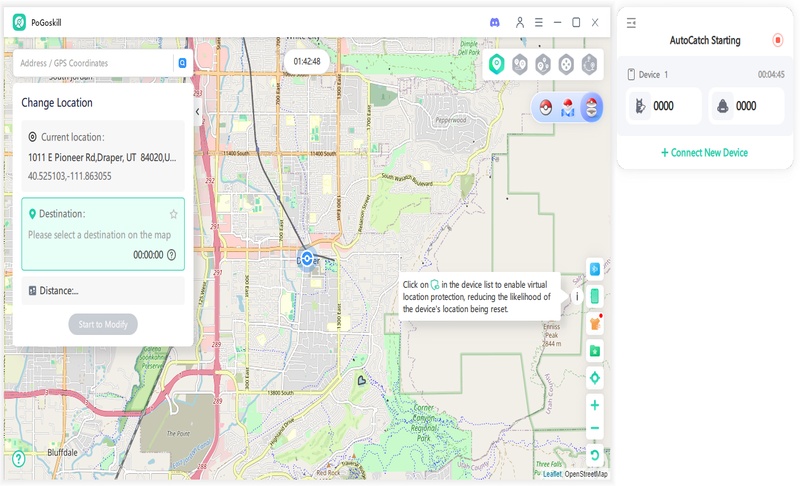Click the search icon beside address field
This screenshot has height=486, width=800.
182,63
